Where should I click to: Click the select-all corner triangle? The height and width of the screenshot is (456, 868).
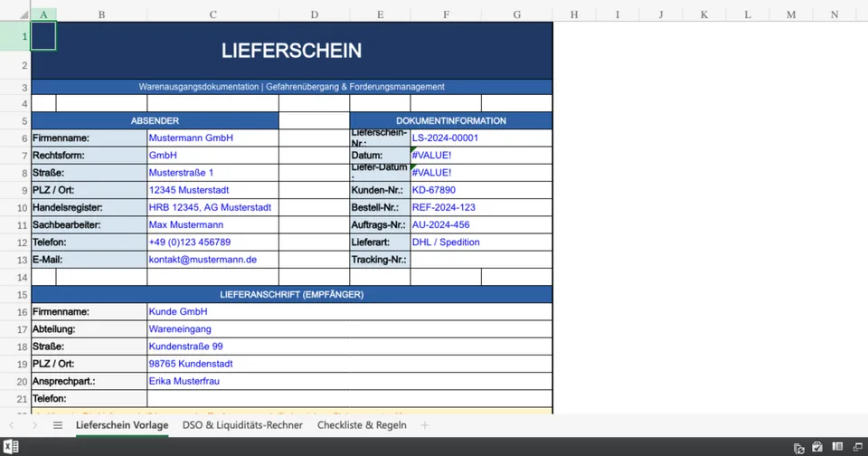coord(24,15)
